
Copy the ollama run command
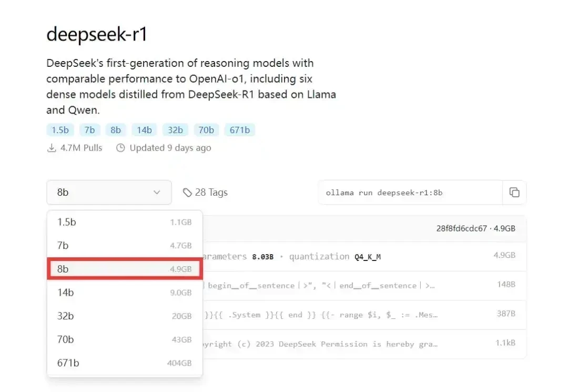click(514, 193)
